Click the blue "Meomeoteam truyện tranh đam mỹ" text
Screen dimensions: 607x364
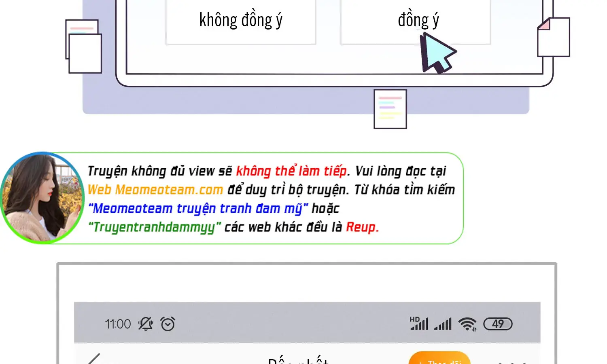pyautogui.click(x=198, y=209)
